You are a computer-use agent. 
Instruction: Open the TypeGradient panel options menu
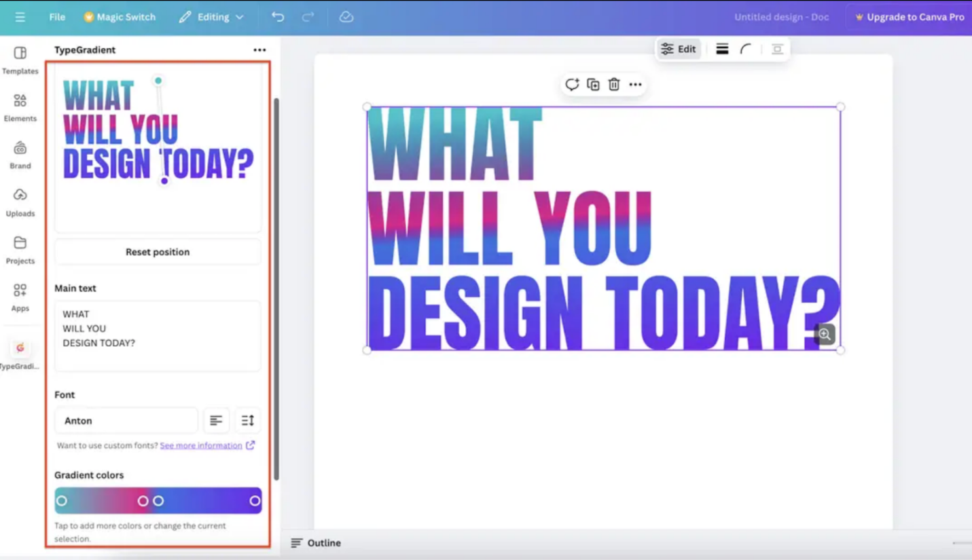coord(259,50)
